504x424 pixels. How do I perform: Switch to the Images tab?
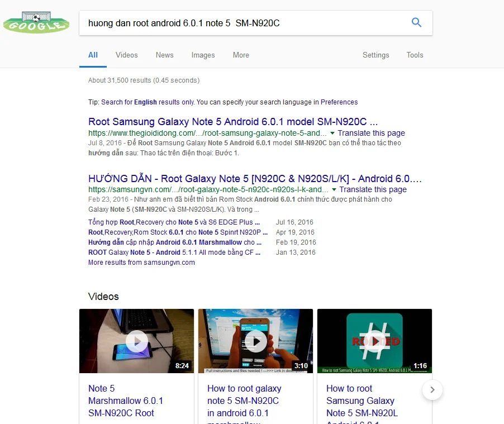click(203, 55)
